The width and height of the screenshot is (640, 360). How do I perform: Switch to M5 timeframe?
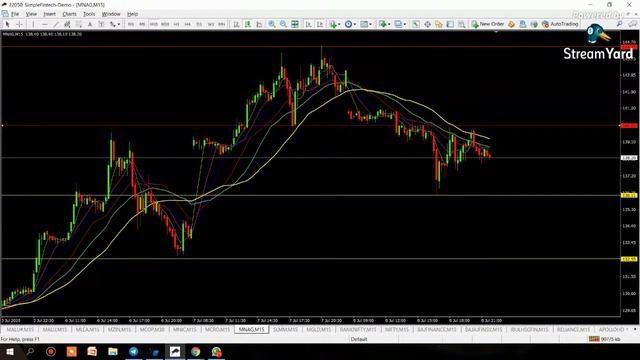pos(142,24)
